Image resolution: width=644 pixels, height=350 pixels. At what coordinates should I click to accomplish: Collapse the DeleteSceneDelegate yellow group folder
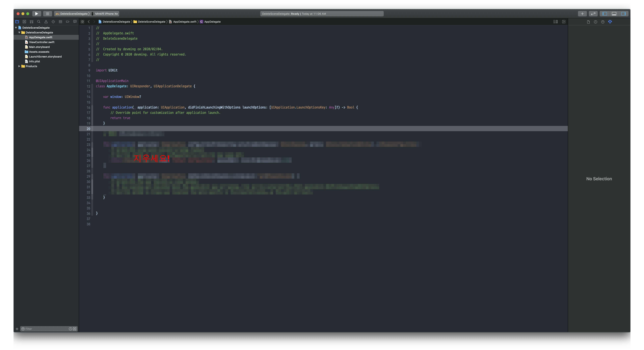(x=19, y=32)
